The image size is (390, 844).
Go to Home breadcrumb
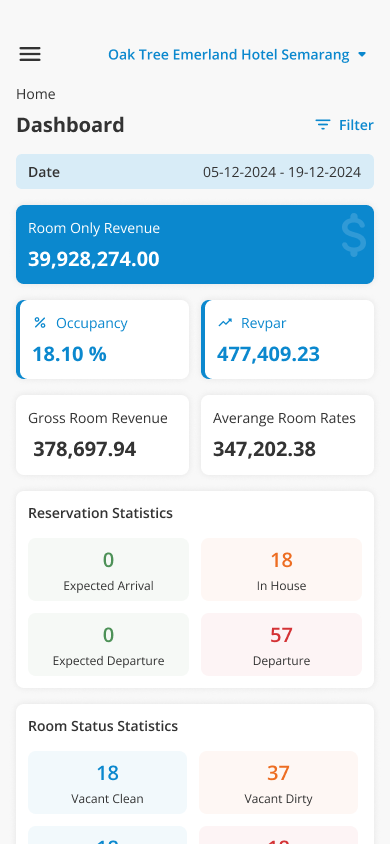tap(36, 94)
